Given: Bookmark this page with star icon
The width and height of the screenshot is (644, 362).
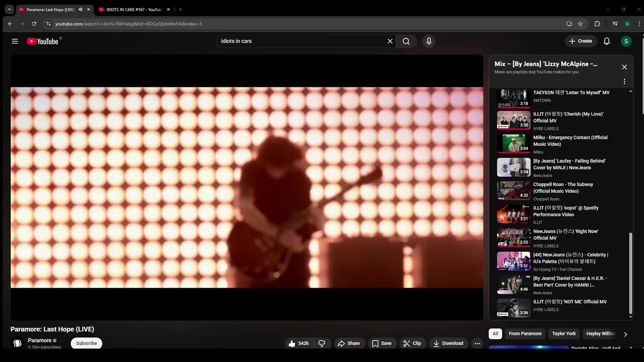Looking at the screenshot, I should (x=580, y=24).
